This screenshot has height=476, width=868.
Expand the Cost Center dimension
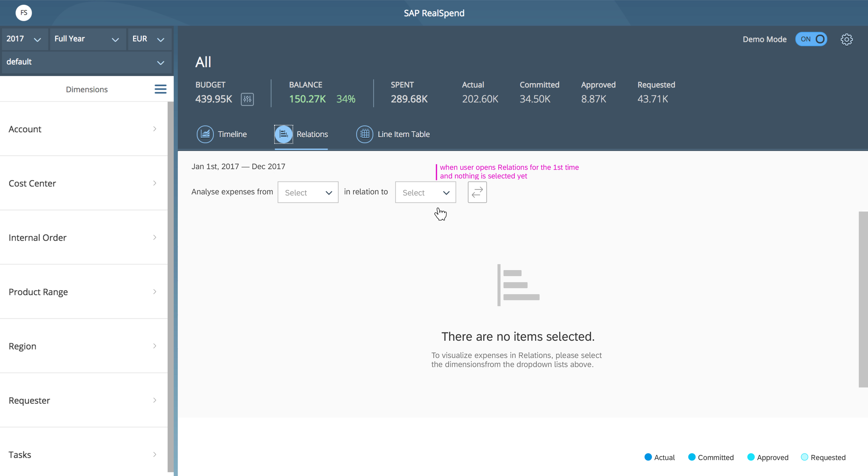tap(84, 183)
